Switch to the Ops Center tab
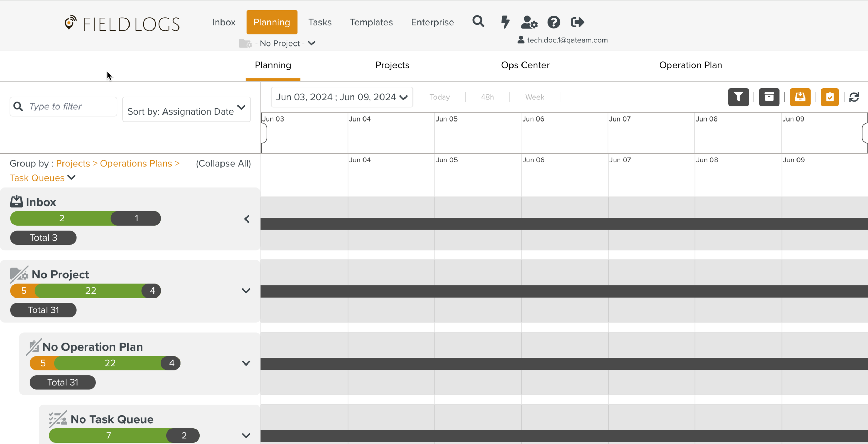Screen dimensions: 868x444 pyautogui.click(x=525, y=65)
